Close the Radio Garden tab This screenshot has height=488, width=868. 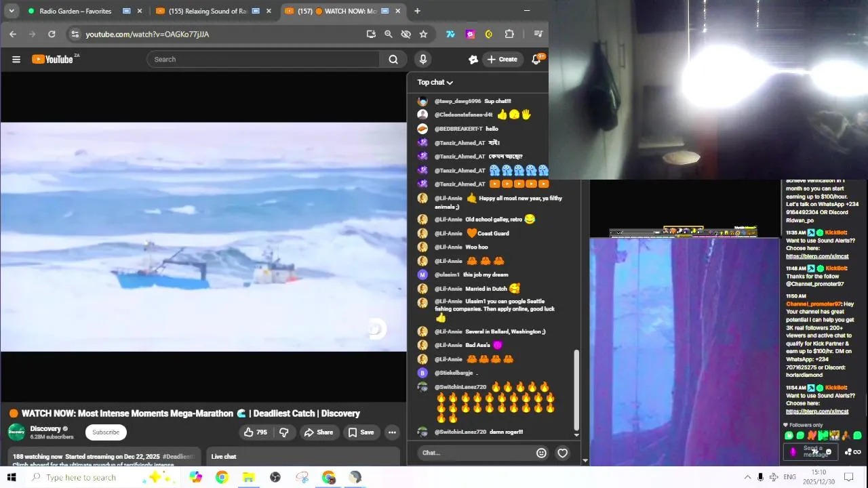point(140,11)
